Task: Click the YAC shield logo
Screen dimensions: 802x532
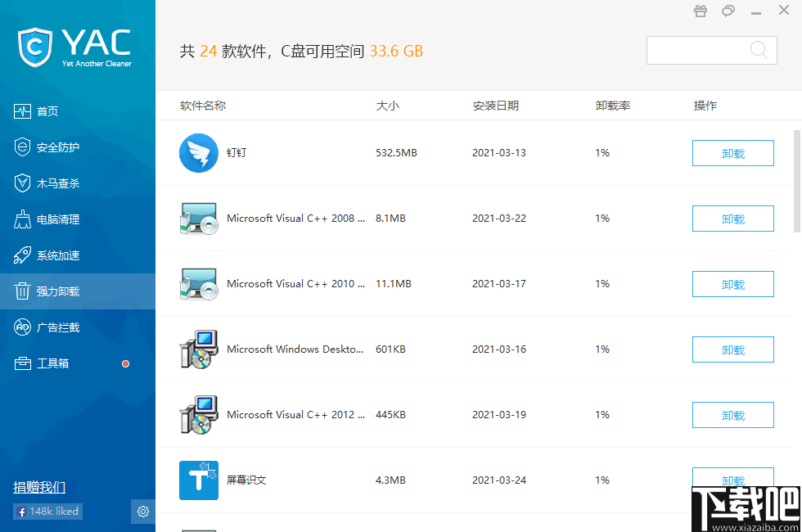Action: point(34,47)
